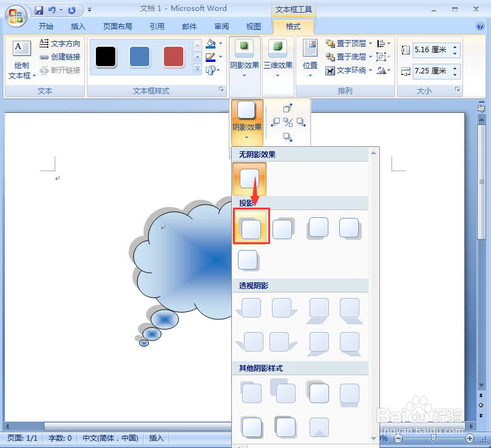Click 置于顶层 bring to front
491x448 pixels.
[346, 44]
